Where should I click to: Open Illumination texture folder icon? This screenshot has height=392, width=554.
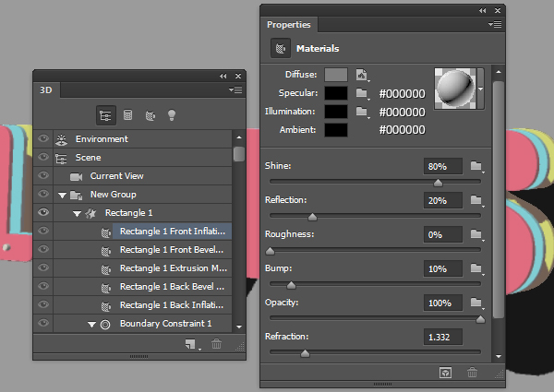pos(362,112)
